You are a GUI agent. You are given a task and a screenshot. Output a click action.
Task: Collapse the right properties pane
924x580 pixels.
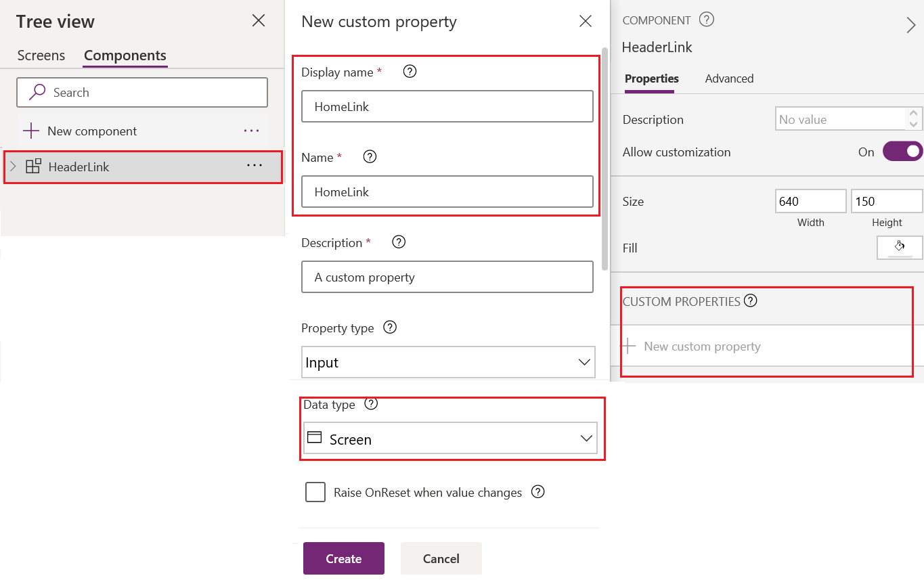912,25
